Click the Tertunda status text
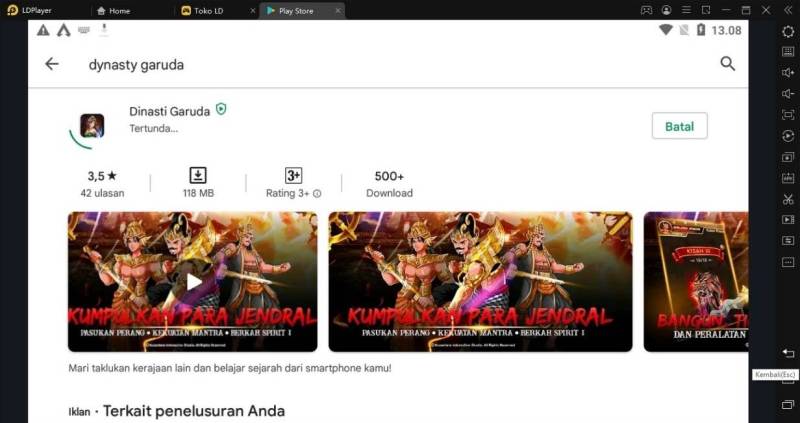 [x=154, y=129]
